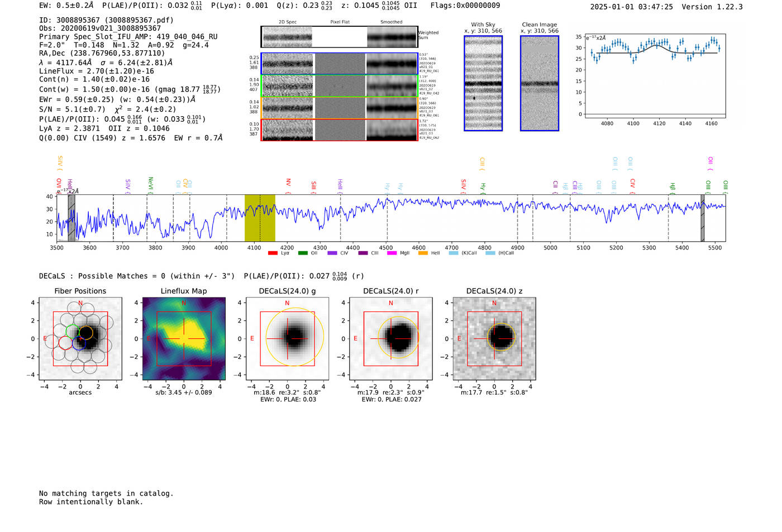
Task: Click the EW: 0.5±0.2Å header value
Action: click(x=66, y=6)
